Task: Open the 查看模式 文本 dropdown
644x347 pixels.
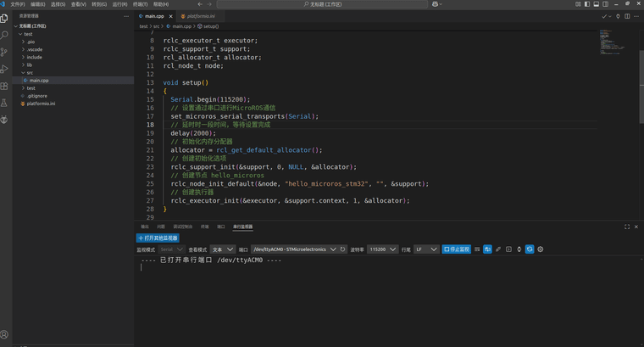Action: tap(222, 249)
